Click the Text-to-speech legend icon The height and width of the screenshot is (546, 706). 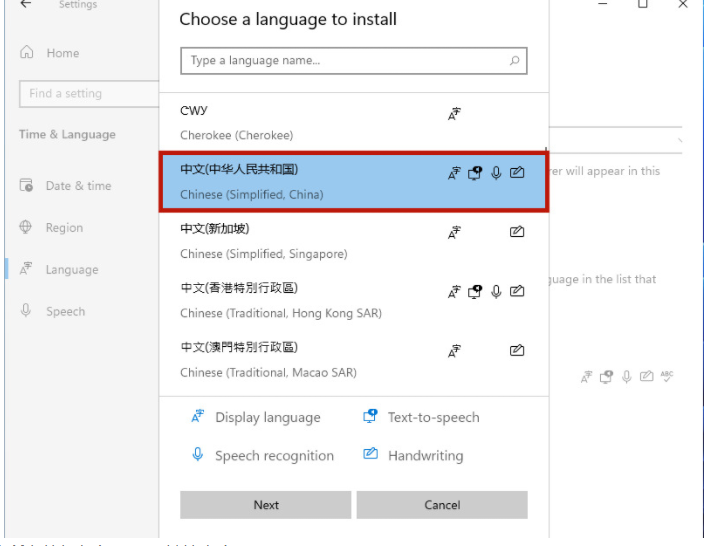pyautogui.click(x=371, y=417)
